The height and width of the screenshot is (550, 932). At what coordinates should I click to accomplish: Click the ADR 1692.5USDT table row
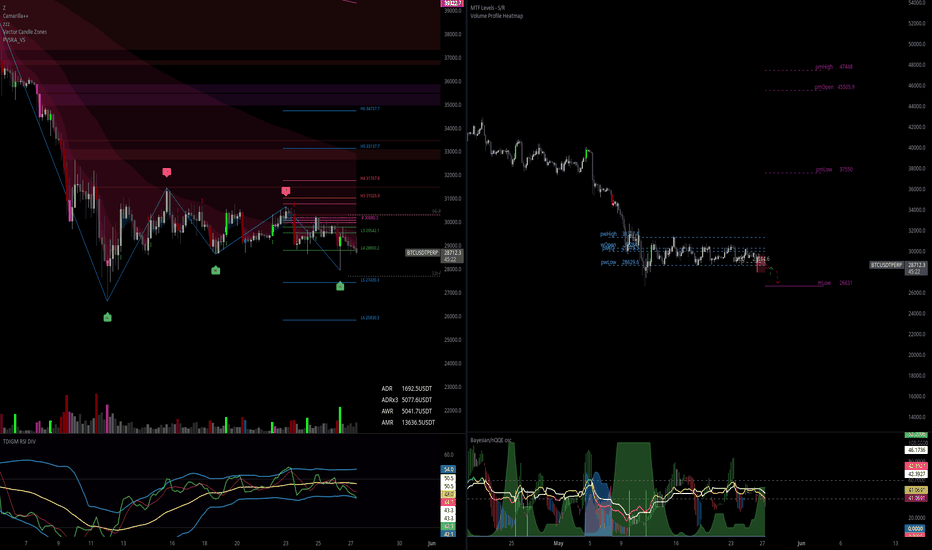tap(407, 389)
